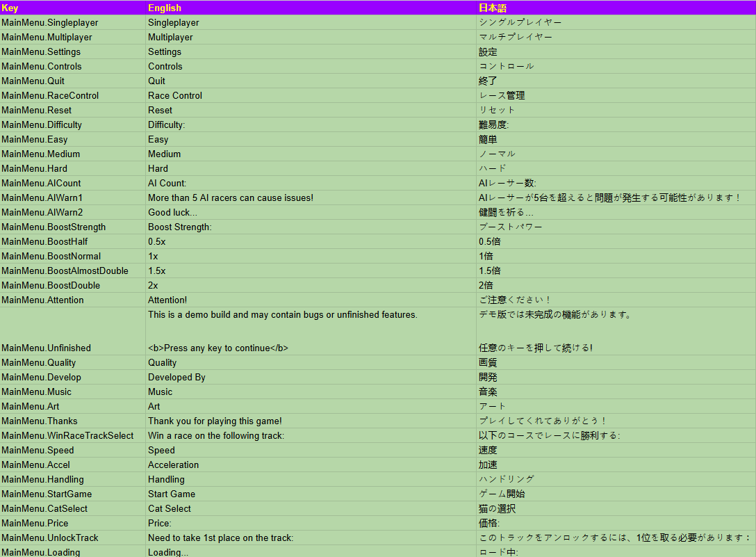Select the Japanese cell 'マルチプレイヤー'
The image size is (756, 557).
[616, 37]
